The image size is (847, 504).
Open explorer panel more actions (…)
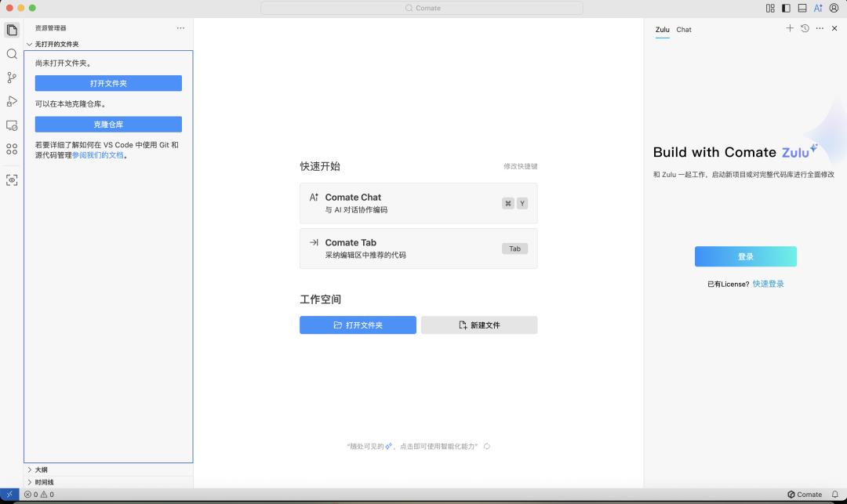point(180,28)
